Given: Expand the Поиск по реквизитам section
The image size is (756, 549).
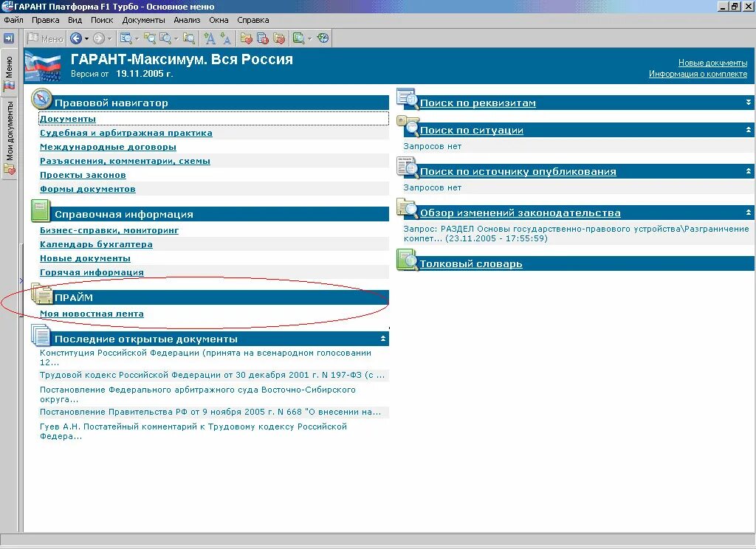Looking at the screenshot, I should click(749, 102).
